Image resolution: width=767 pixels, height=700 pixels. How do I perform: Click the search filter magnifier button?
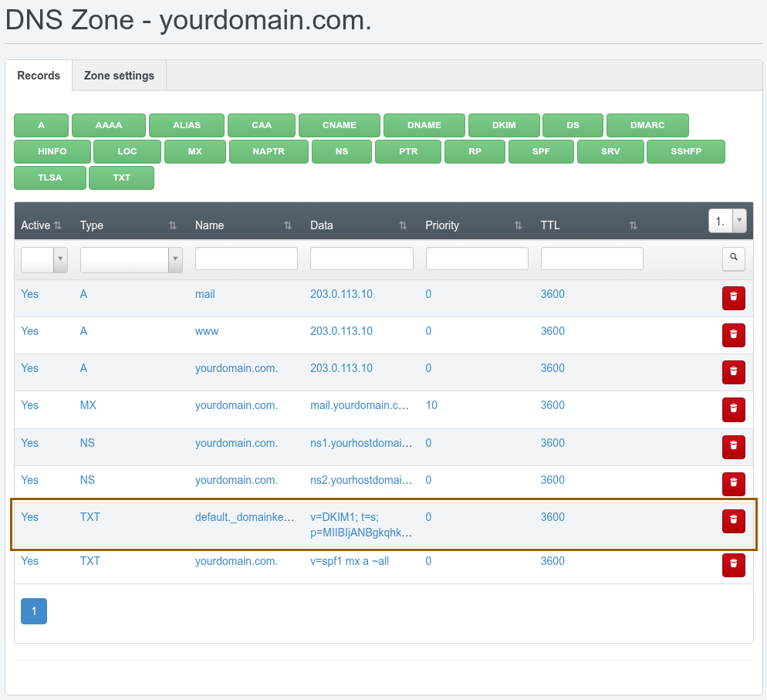pyautogui.click(x=733, y=259)
